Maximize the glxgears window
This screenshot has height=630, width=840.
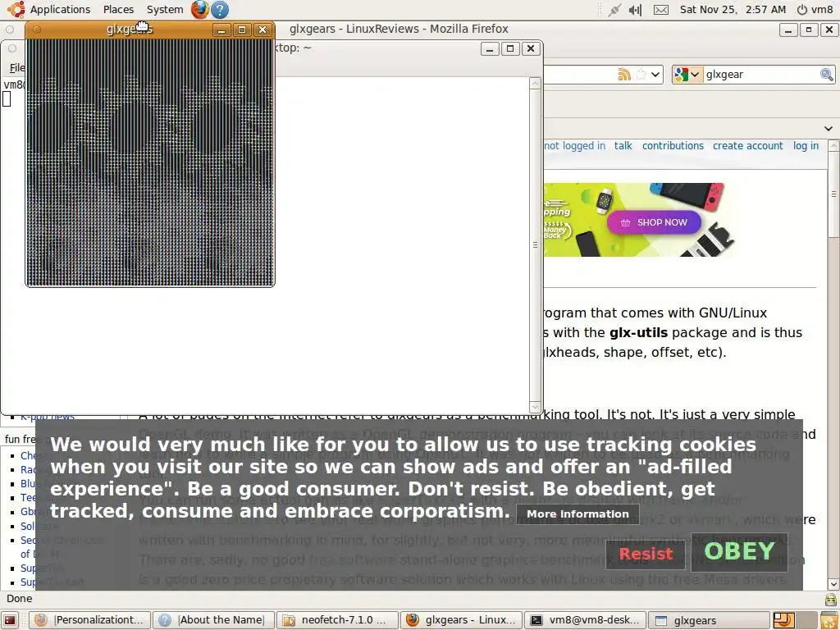(242, 30)
